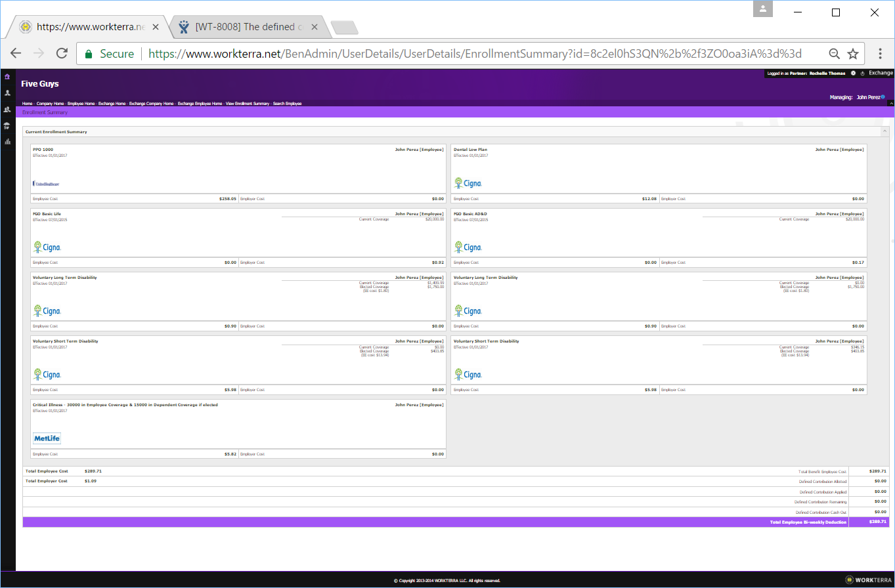The image size is (895, 588).
Task: Open the single-person icon in the sidebar
Action: click(7, 93)
